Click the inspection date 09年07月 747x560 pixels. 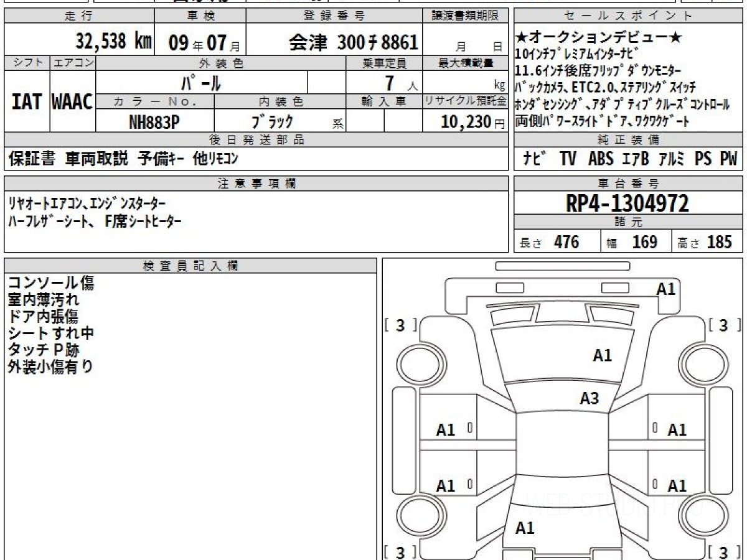pyautogui.click(x=205, y=43)
